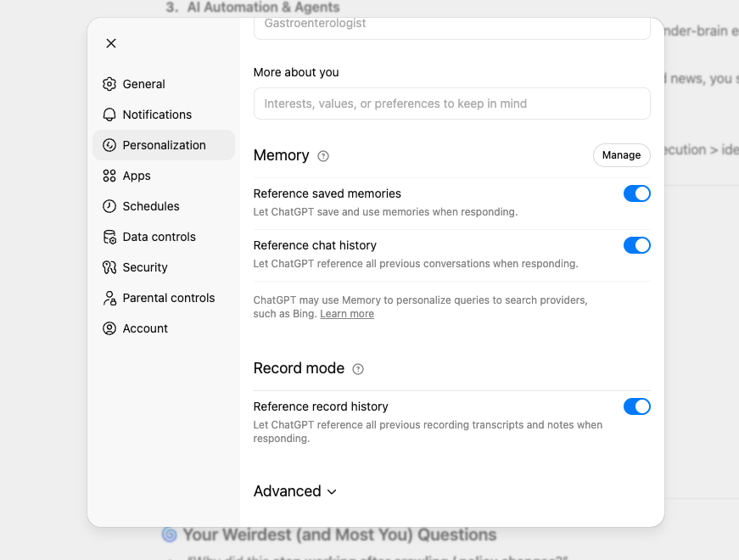The height and width of the screenshot is (560, 739).
Task: Focus the More about you input field
Action: coord(452,104)
